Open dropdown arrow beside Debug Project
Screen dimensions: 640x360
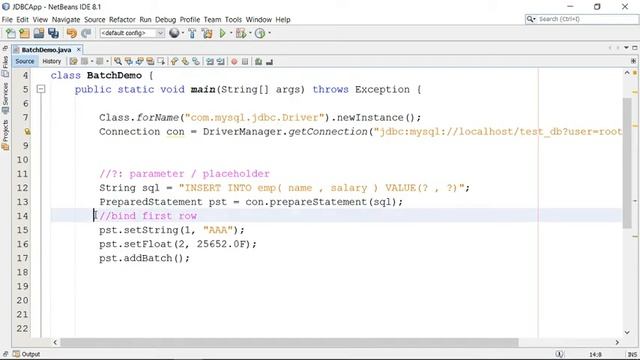(250, 33)
